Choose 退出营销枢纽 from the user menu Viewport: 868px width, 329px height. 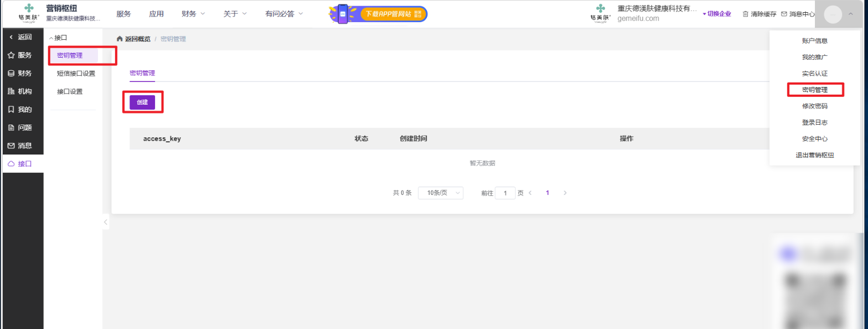point(814,155)
